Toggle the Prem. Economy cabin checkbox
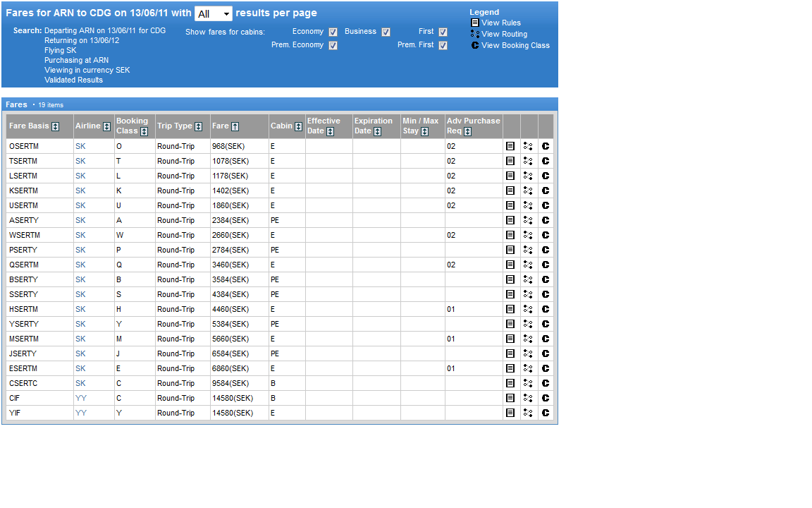The image size is (812, 508). coord(333,45)
